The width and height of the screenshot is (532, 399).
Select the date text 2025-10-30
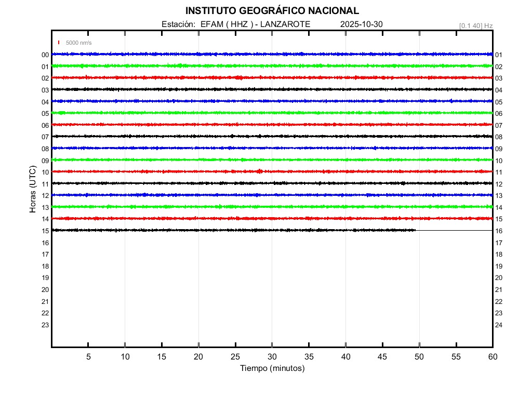tap(362, 24)
